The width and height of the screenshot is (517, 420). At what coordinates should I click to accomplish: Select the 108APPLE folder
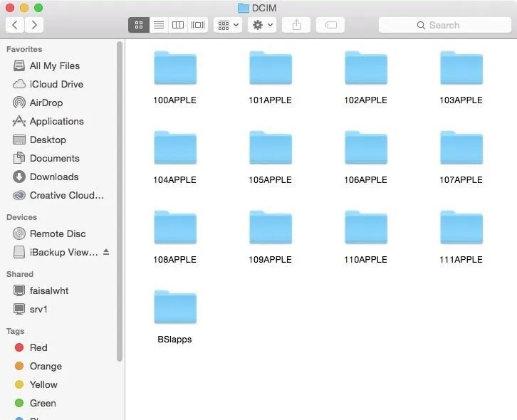[x=175, y=237]
